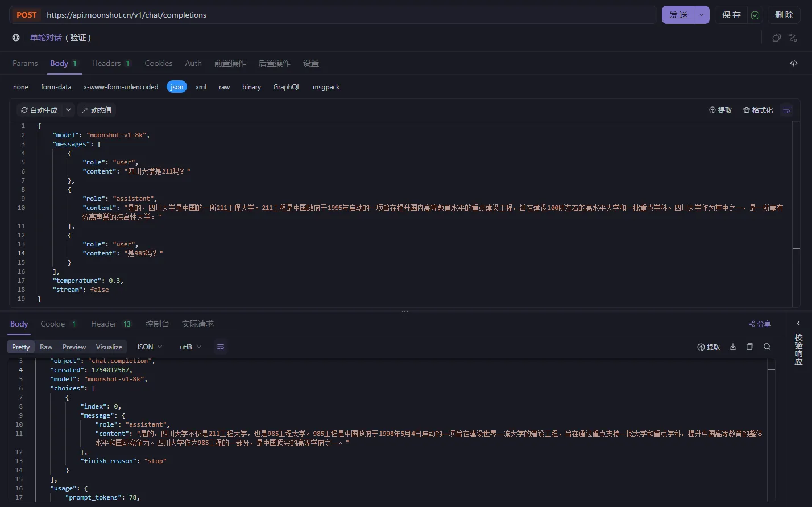Switch to the Params tab
This screenshot has height=507, width=812.
click(x=25, y=63)
